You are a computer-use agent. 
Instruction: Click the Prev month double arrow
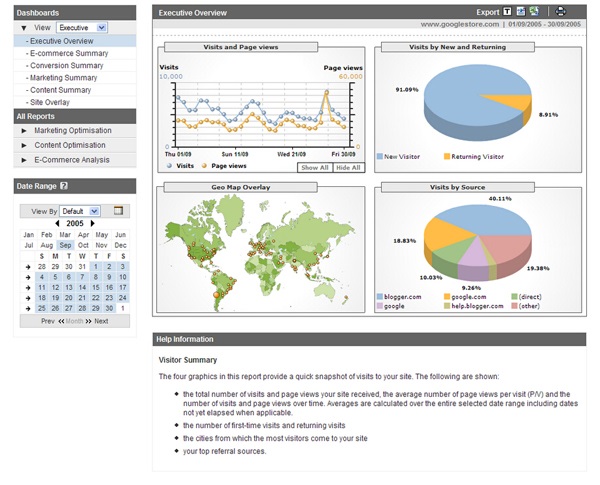(61, 321)
